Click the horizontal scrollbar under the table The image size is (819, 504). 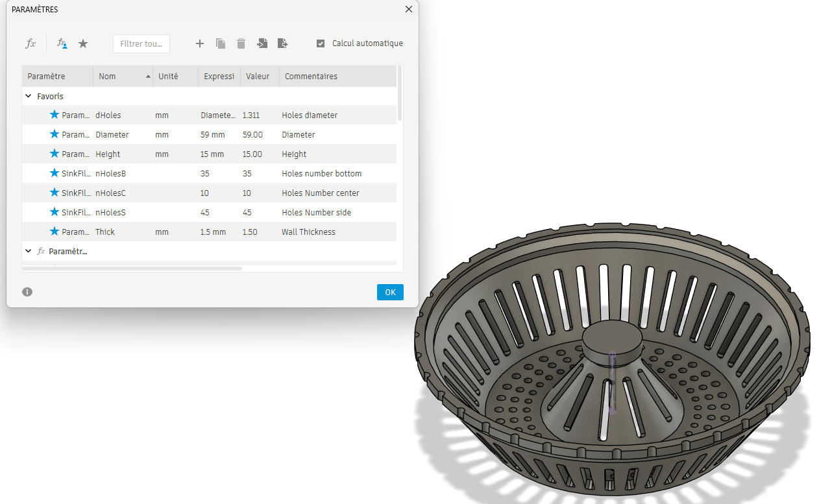132,268
